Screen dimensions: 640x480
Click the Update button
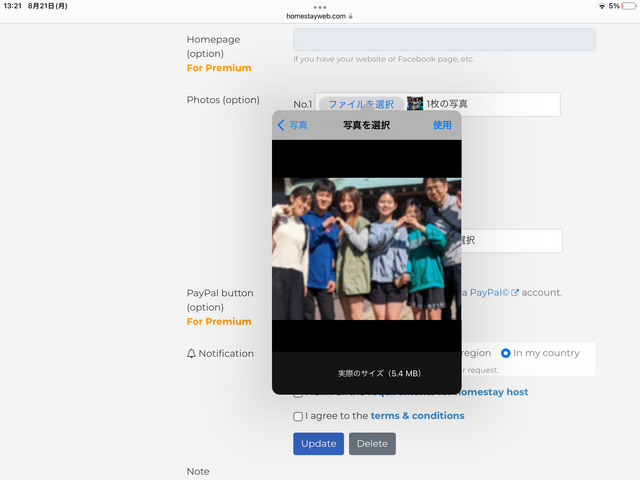[x=318, y=444]
